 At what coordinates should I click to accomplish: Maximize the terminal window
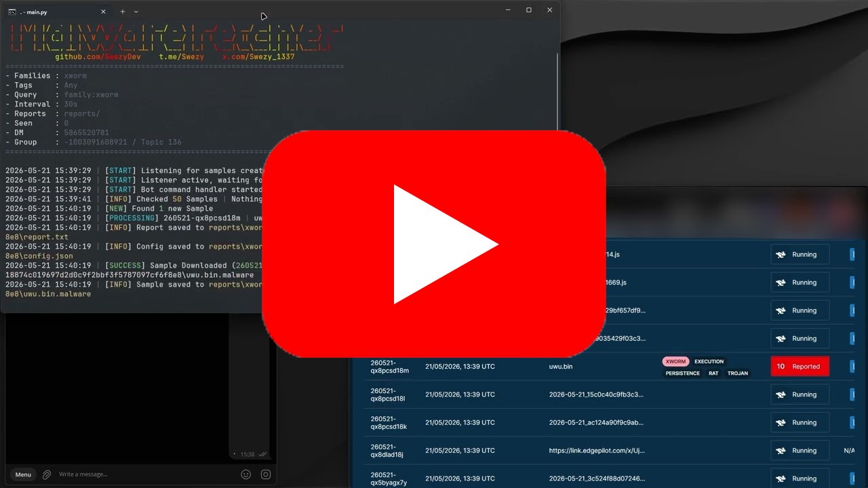pyautogui.click(x=529, y=10)
